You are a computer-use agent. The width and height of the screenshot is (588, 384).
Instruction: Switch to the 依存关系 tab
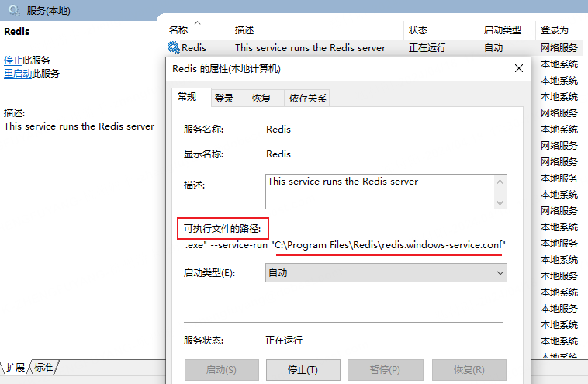click(x=307, y=99)
